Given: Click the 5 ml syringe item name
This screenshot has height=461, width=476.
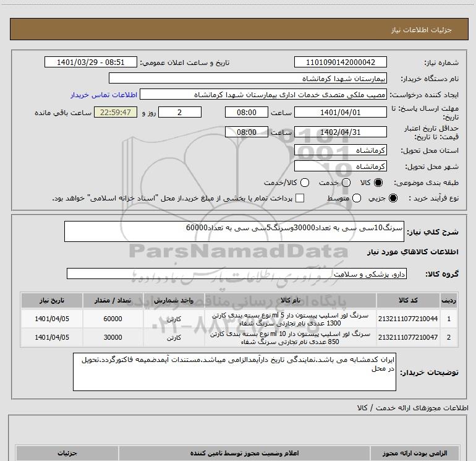Looking at the screenshot, I should [290, 319].
